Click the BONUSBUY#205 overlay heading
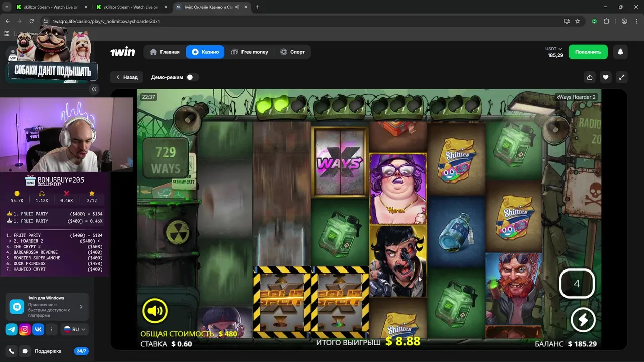 tap(60, 180)
